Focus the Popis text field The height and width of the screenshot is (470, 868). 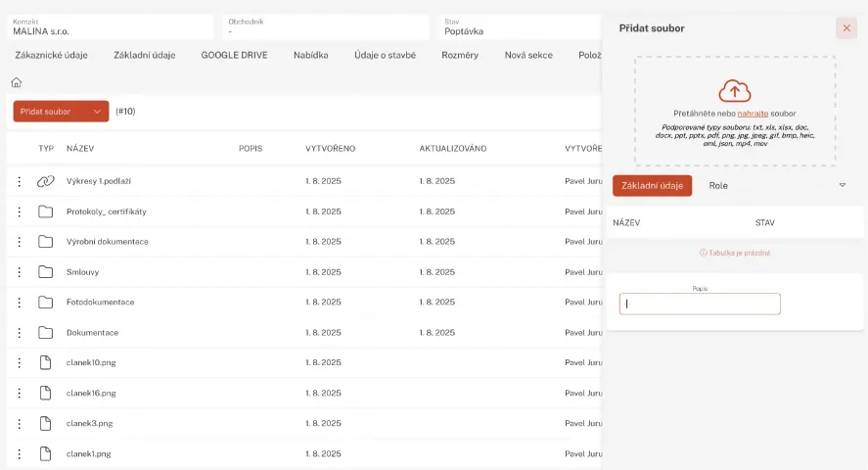pyautogui.click(x=700, y=305)
